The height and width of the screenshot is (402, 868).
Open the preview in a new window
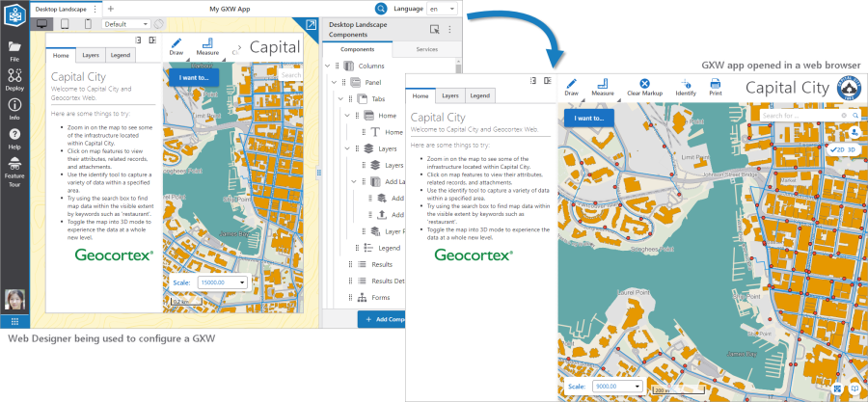[x=312, y=25]
